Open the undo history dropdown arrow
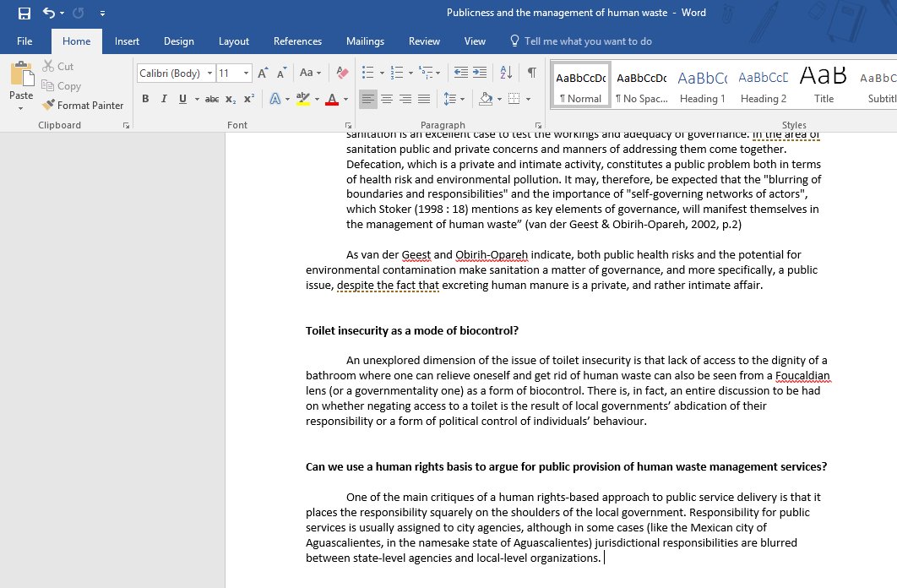Screen dimensions: 897x588 62,13
